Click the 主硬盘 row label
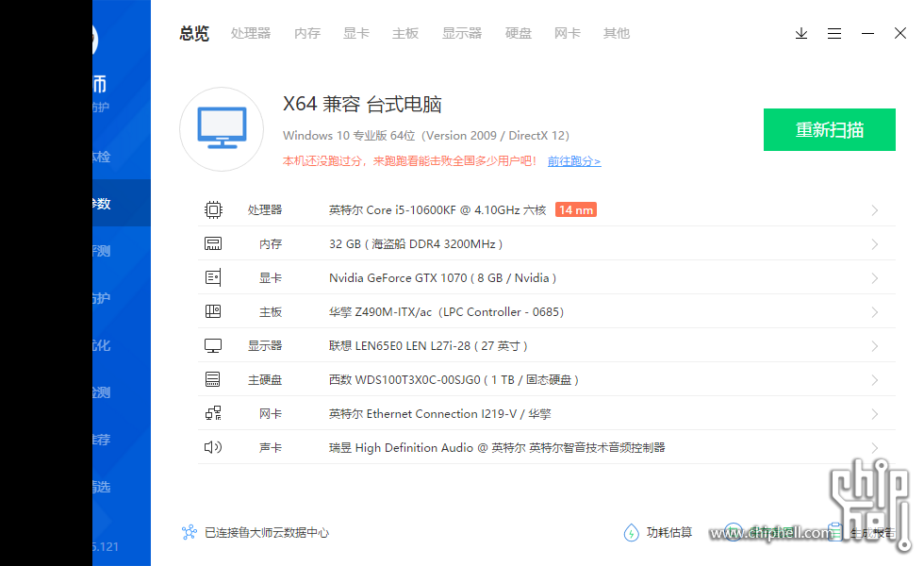This screenshot has width=924, height=566. click(265, 379)
